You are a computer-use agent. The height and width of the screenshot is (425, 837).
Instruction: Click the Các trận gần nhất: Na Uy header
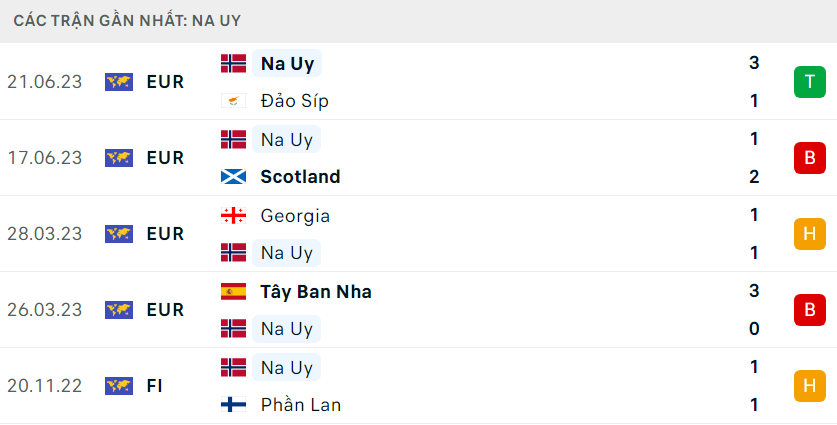127,21
